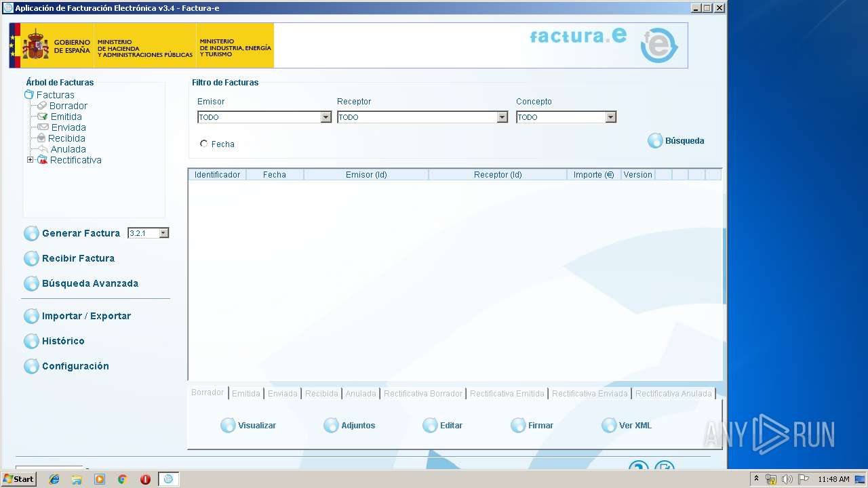Open Windows Explorer folder in taskbar
868x488 pixels.
pos(77,479)
